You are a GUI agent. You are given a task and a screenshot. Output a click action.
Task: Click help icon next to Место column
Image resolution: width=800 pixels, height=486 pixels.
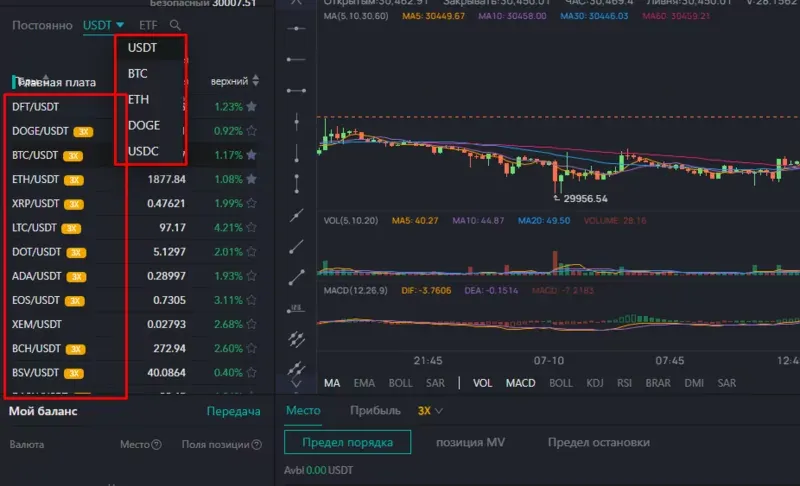157,445
